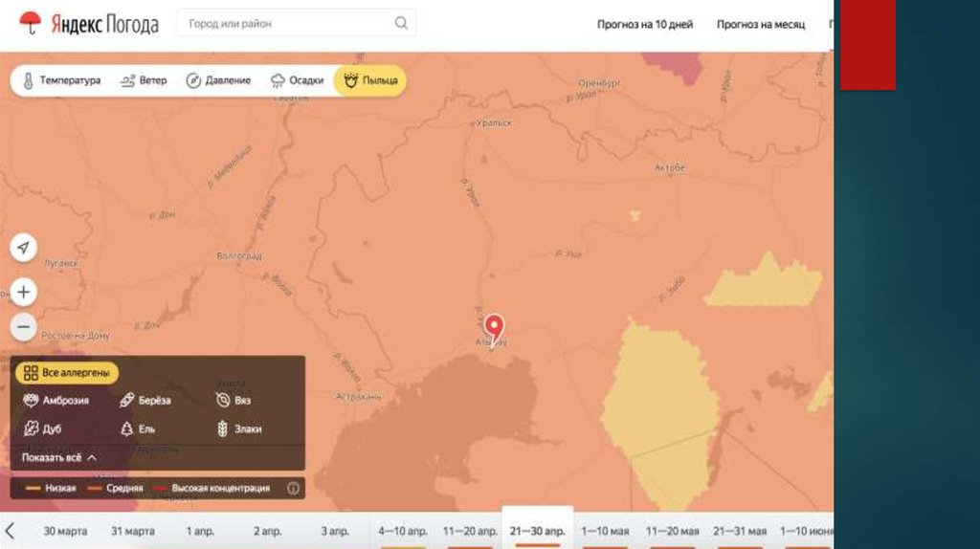Click the Актобе city label on map

tap(670, 168)
